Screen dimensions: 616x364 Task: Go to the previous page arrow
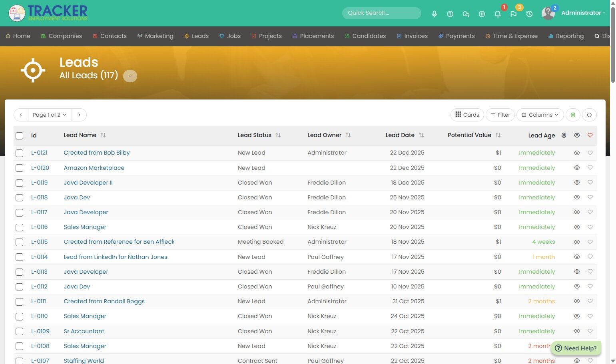(x=21, y=115)
